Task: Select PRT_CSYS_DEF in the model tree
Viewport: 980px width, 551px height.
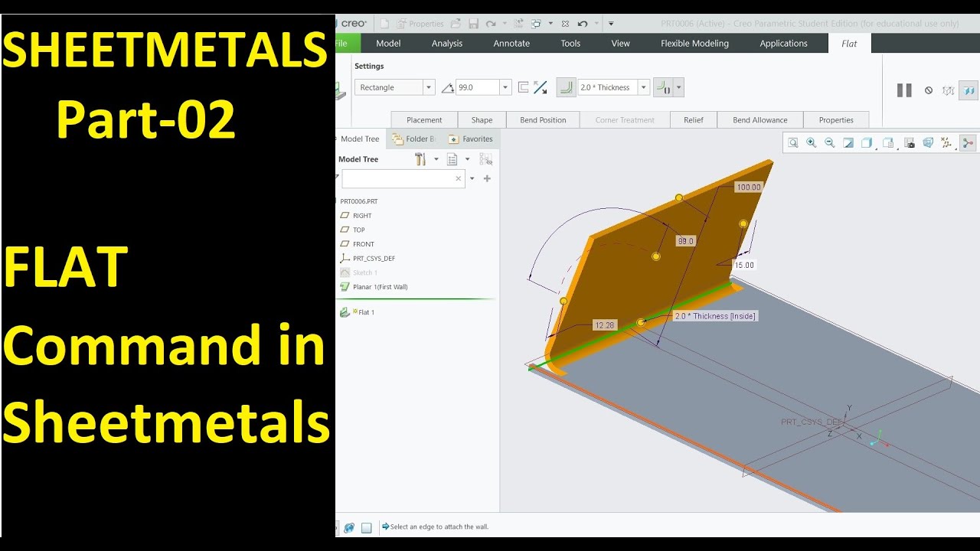Action: click(367, 259)
